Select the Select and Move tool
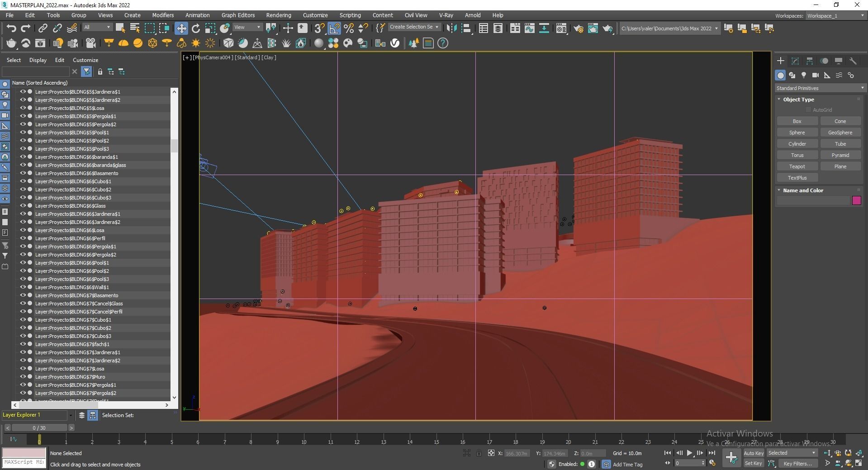This screenshot has width=868, height=470. [181, 28]
